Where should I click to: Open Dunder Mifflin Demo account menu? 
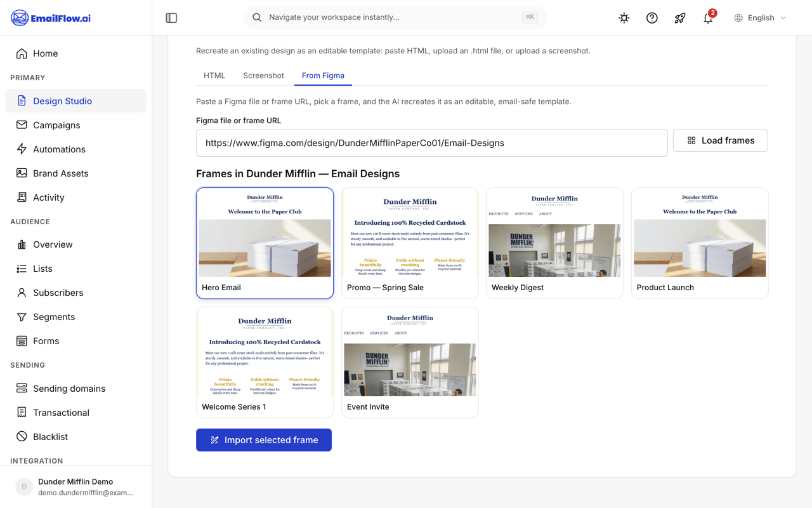tap(76, 487)
